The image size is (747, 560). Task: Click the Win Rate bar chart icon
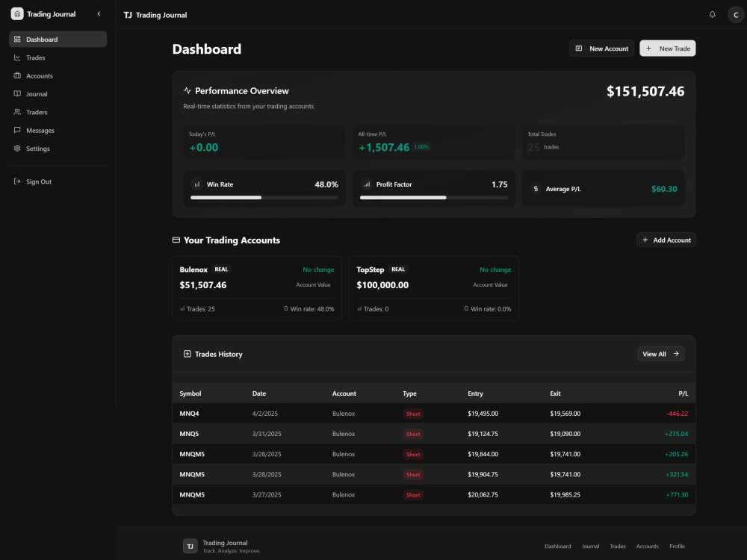[196, 184]
